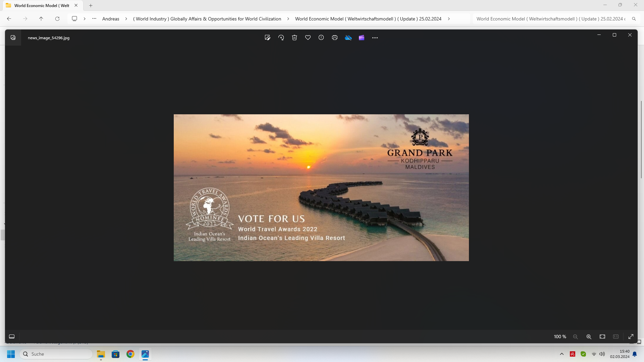Launch Google Chrome from the taskbar
This screenshot has width=644, height=362.
tap(130, 354)
